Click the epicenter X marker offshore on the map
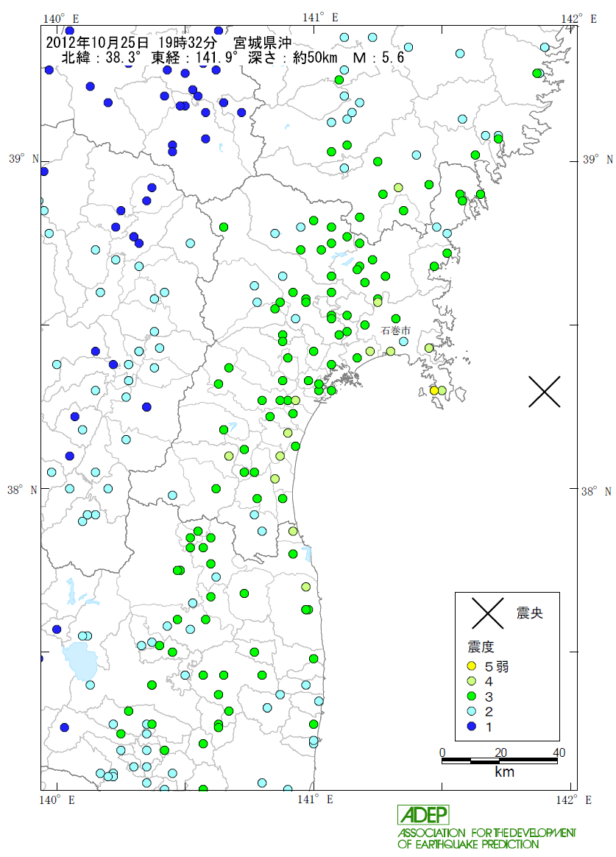616x857 pixels. click(x=545, y=392)
